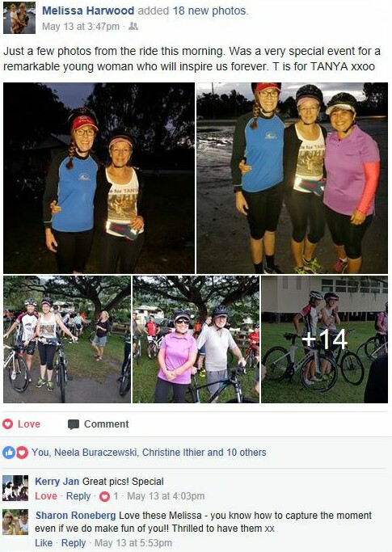Open Sharon Roneberg's avatar thumbnail
This screenshot has height=552, width=392.
(x=15, y=522)
